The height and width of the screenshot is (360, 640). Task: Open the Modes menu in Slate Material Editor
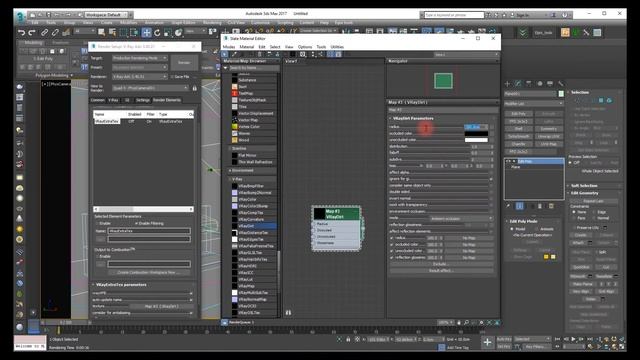tap(229, 47)
